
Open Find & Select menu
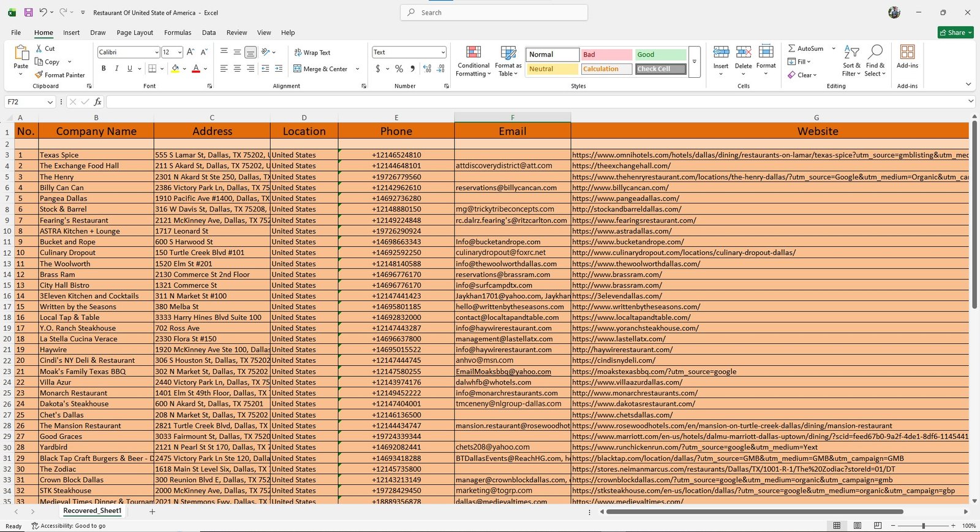[875, 61]
